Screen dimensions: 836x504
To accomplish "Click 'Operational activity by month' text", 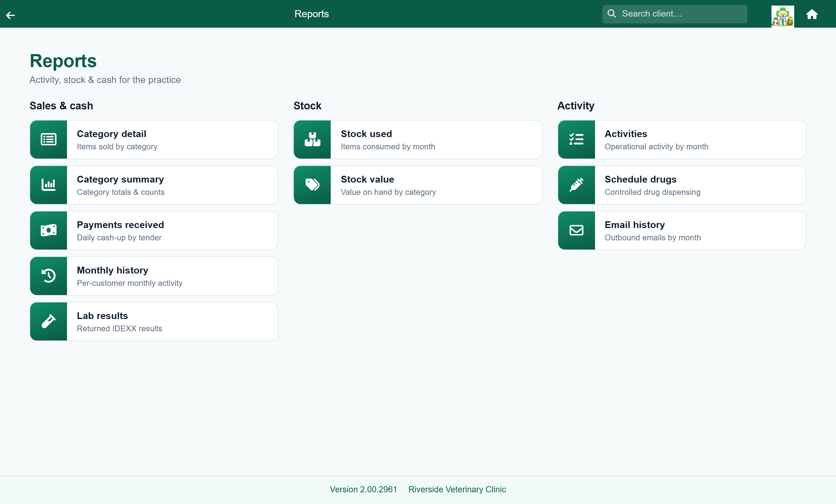I will click(656, 147).
